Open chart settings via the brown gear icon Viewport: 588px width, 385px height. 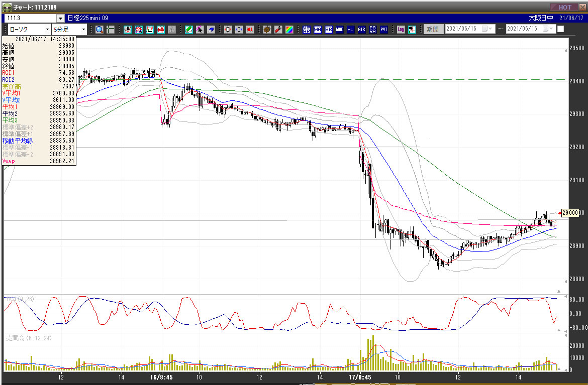(x=267, y=29)
